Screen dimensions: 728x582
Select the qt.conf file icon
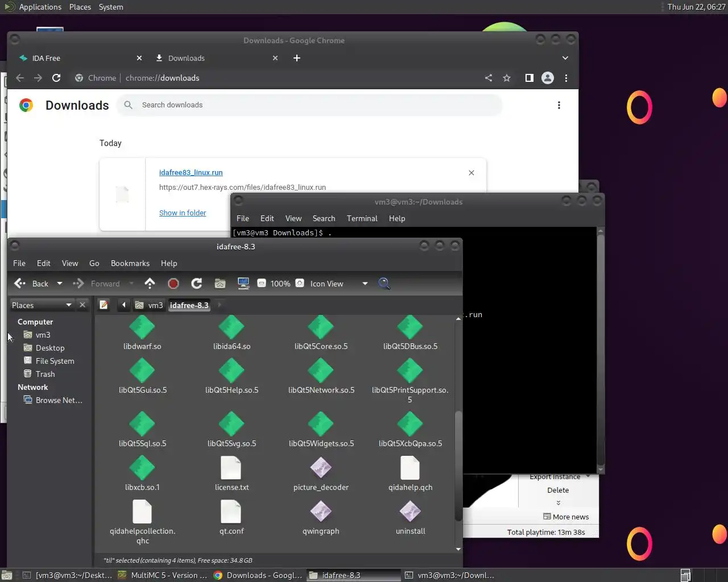231,512
